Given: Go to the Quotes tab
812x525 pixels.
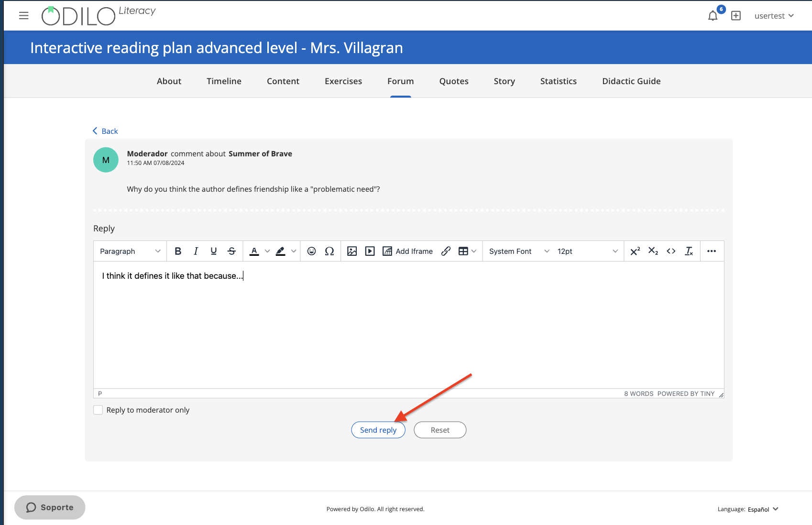Looking at the screenshot, I should pos(454,81).
